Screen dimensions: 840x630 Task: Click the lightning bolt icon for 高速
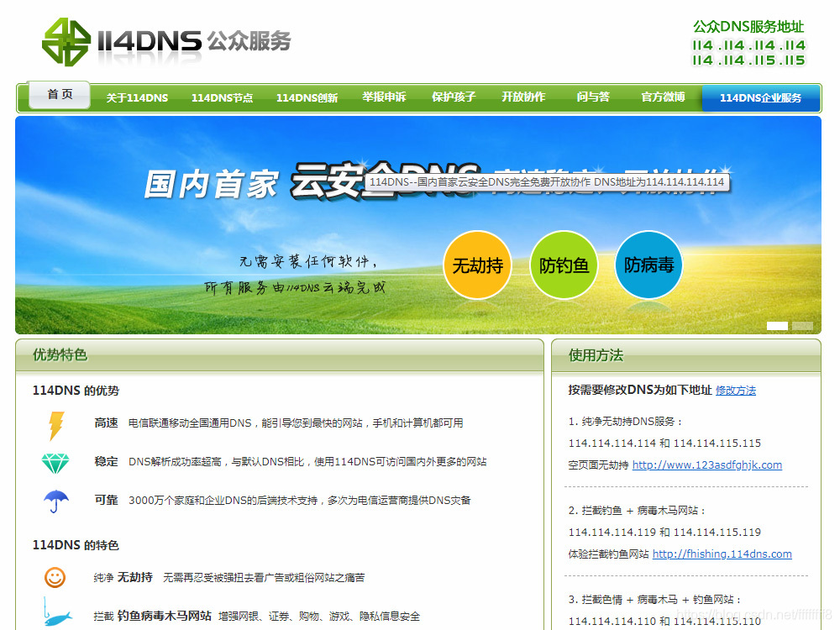click(x=56, y=426)
